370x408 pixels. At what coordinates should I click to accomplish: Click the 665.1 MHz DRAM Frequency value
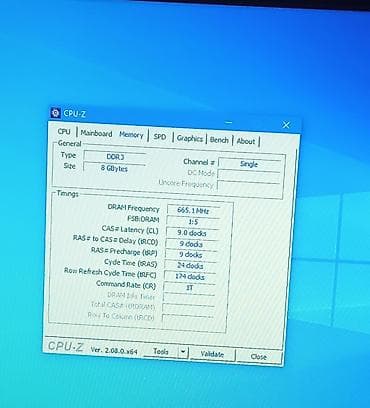pos(193,210)
